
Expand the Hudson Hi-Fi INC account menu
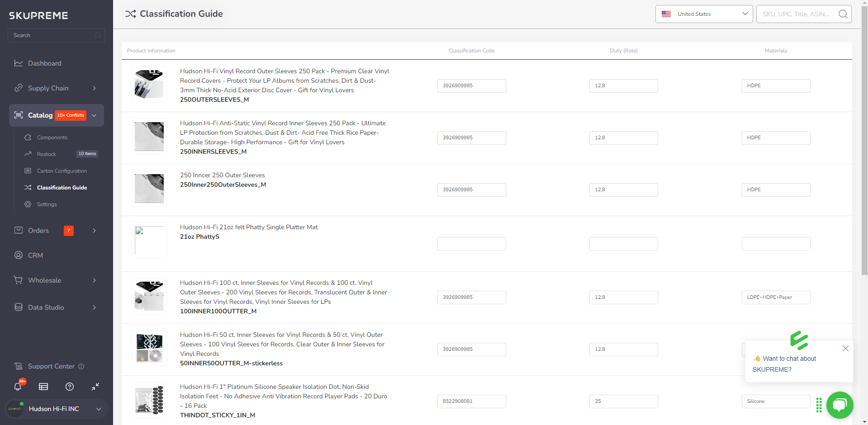click(56, 409)
